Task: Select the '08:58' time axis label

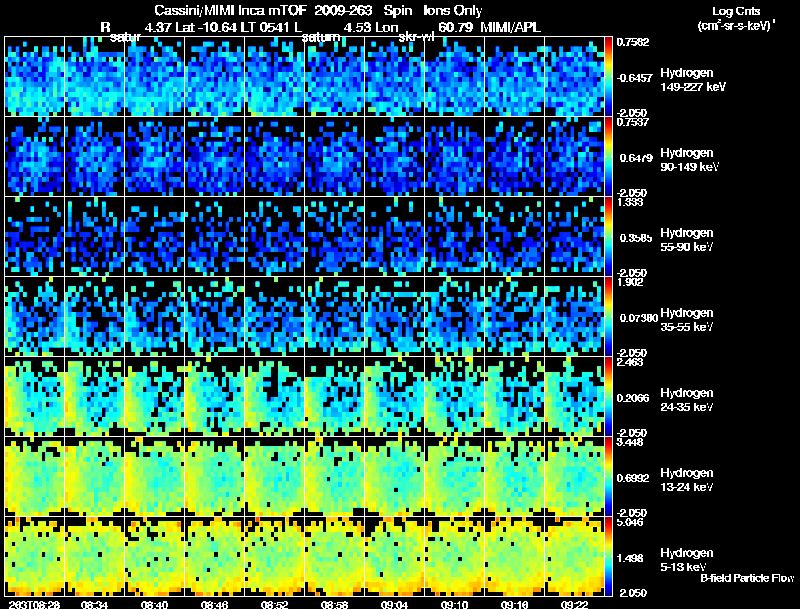Action: pyautogui.click(x=334, y=605)
